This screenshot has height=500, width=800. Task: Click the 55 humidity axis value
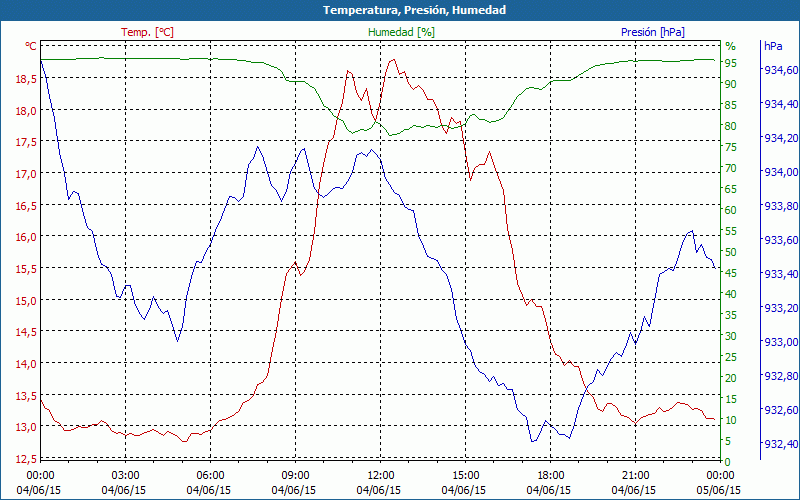click(731, 231)
